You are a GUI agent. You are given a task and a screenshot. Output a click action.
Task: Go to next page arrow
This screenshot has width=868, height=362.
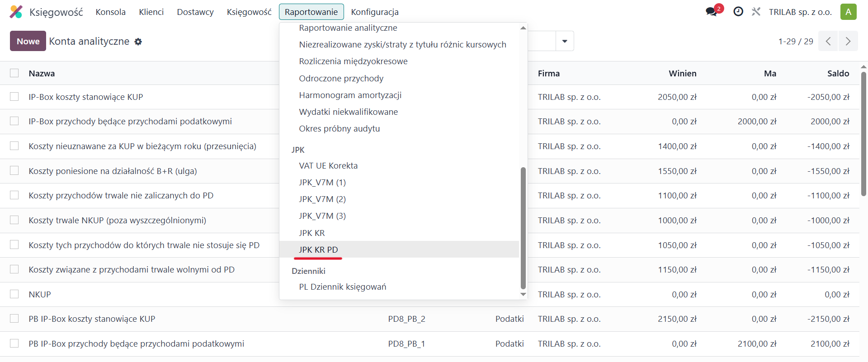[848, 41]
